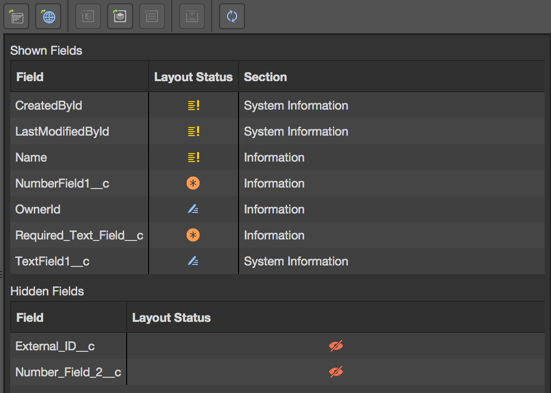Screen dimensions: 551x393
Task: Click the dimmed shield page toolbar icon
Action: (88, 16)
